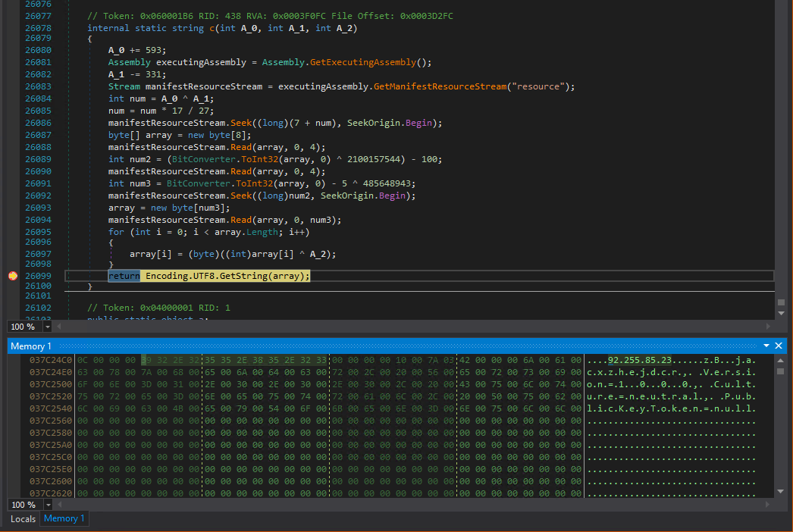Click the Memory panel horizontal scroll-right arrow
Viewport: 793px width, 532px height.
pyautogui.click(x=768, y=505)
